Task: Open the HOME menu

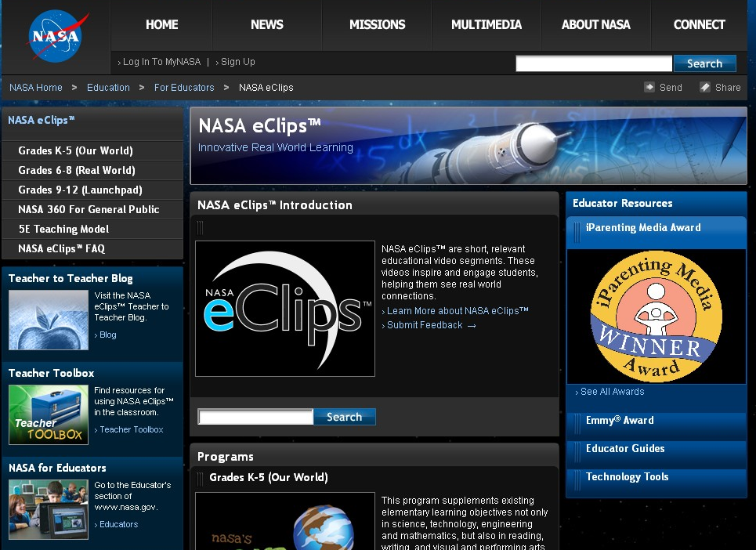Action: [162, 24]
